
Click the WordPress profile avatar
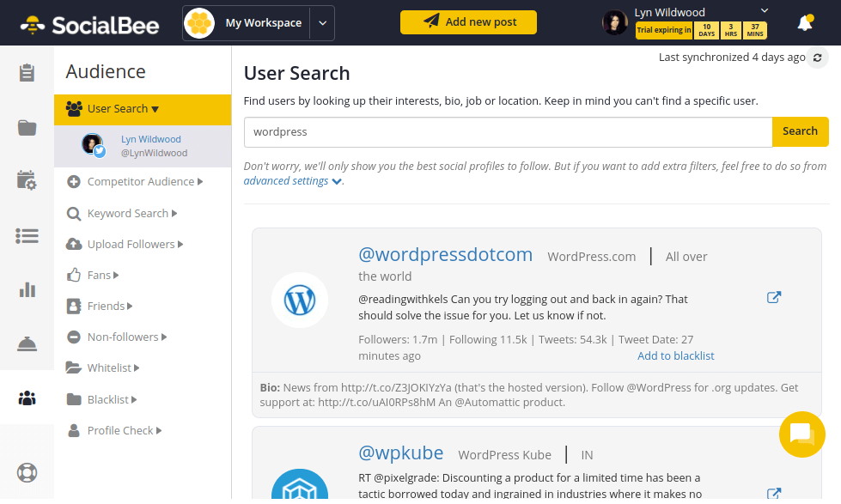point(300,301)
